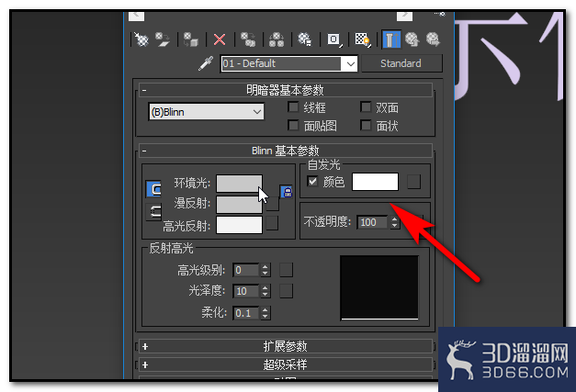
Task: Expand the 扩展参数 rollout
Action: [x=285, y=346]
